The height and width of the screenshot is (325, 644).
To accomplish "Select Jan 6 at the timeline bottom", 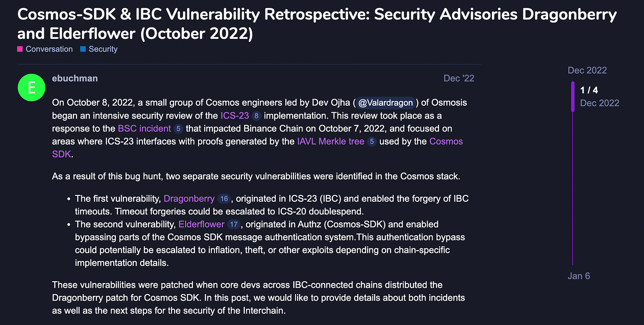I will (579, 275).
